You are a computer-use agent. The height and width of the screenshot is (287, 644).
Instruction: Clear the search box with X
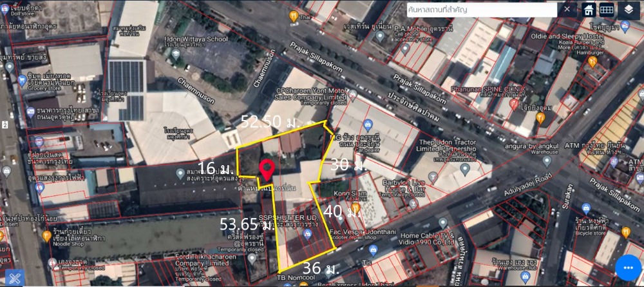567,10
